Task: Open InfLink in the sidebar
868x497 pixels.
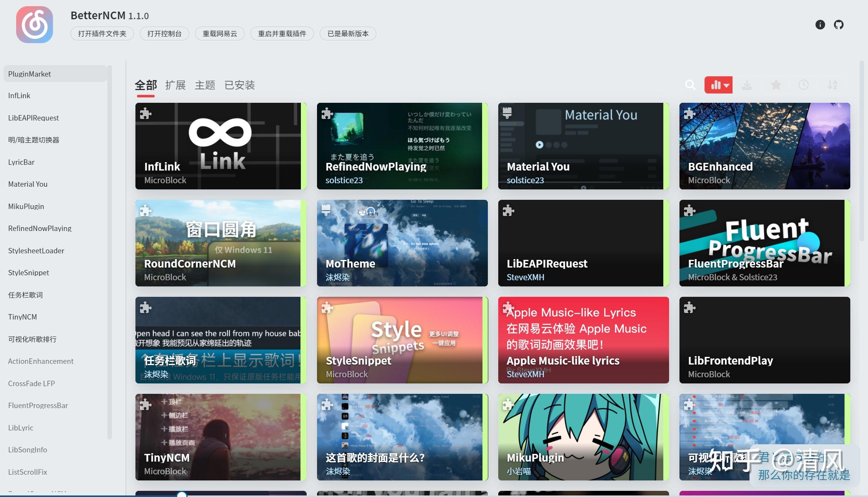Action: 19,95
